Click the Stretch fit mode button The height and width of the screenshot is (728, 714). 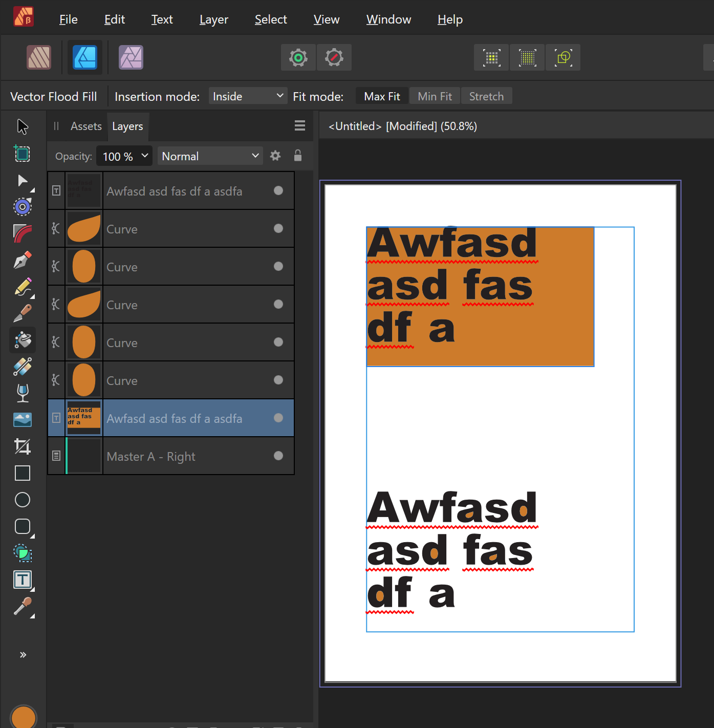click(486, 96)
